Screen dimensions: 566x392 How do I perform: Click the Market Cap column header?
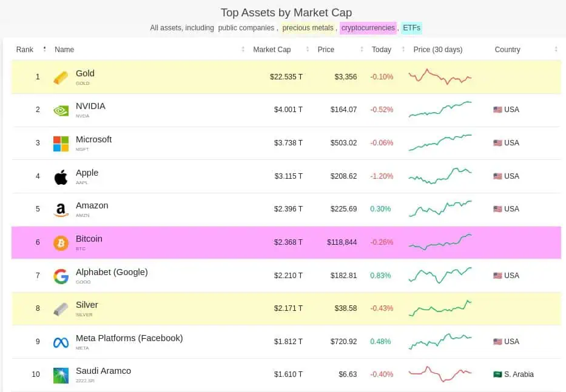(x=272, y=50)
